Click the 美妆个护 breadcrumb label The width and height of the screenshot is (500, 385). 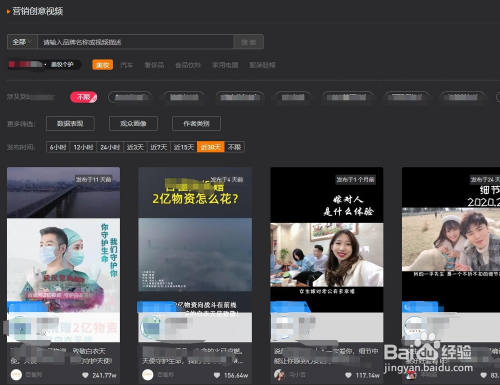(62, 64)
